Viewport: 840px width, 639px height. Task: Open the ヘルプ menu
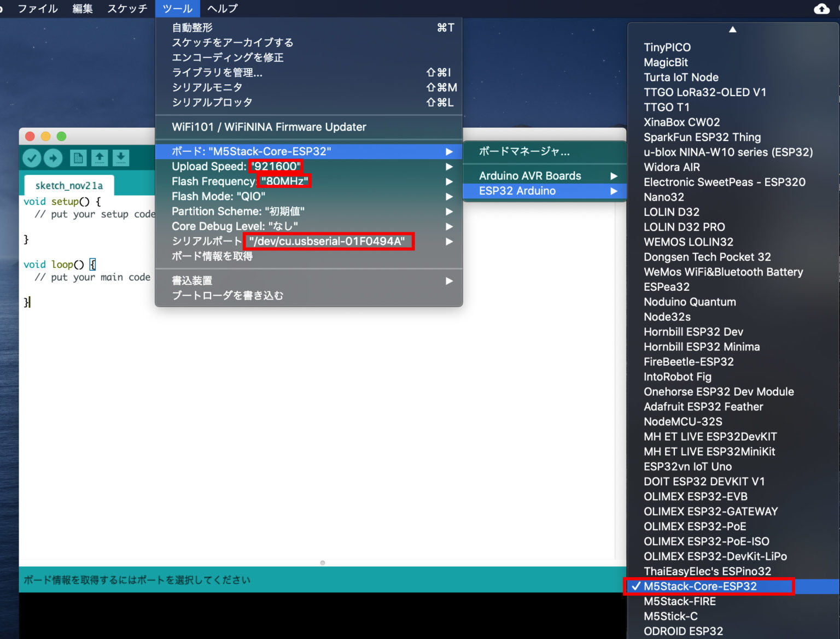[x=221, y=8]
